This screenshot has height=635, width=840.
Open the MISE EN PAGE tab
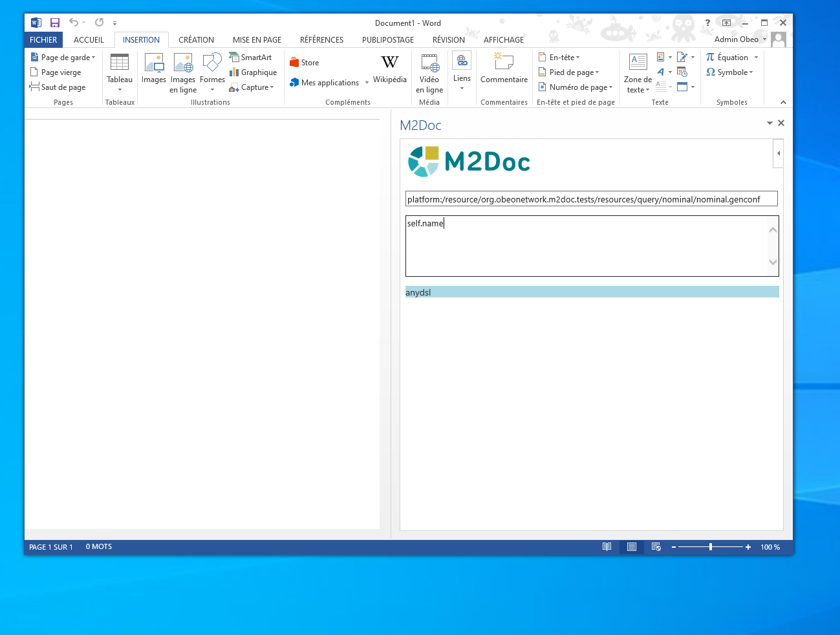coord(257,40)
